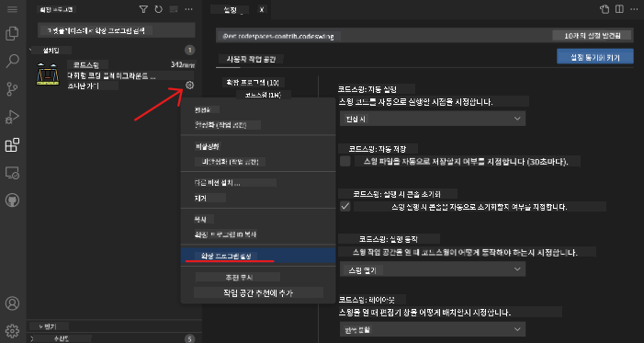This screenshot has width=644, height=343.
Task: Open the Remote Explorer icon
Action: (12, 173)
